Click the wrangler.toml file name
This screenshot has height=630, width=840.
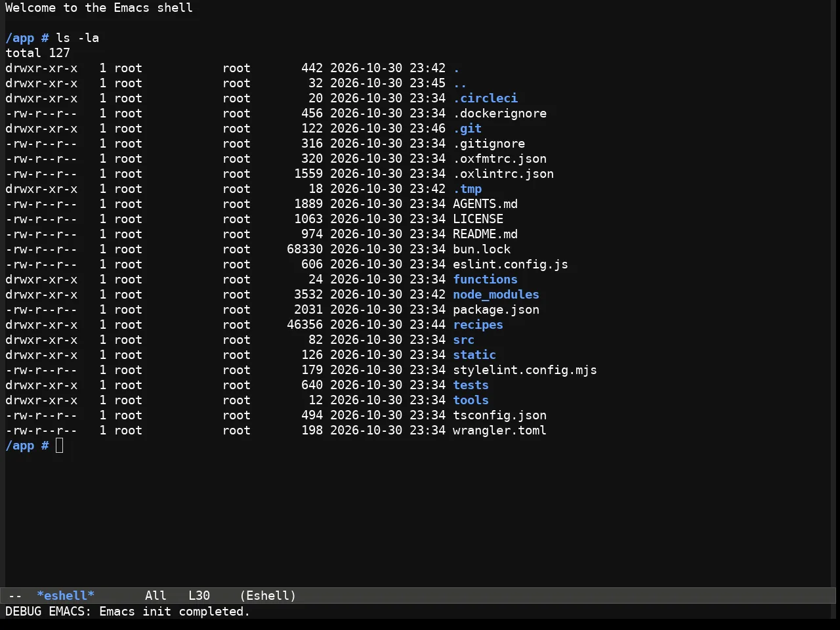499,430
